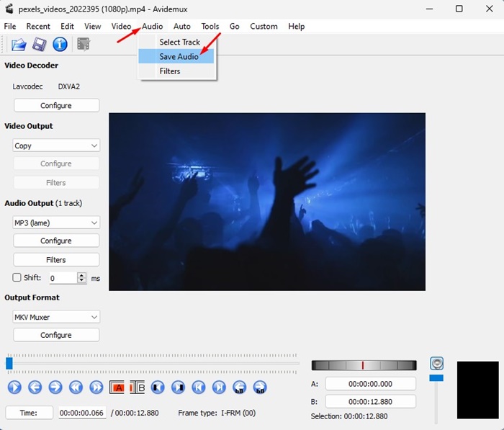This screenshot has width=504, height=430.
Task: Jump to previous keyframe double-arrow button
Action: pos(76,388)
